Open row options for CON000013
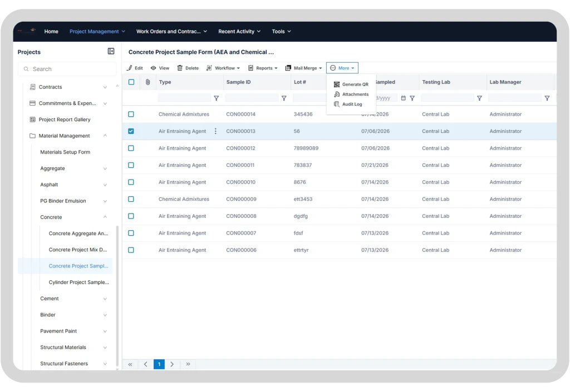570x392 pixels. click(215, 131)
